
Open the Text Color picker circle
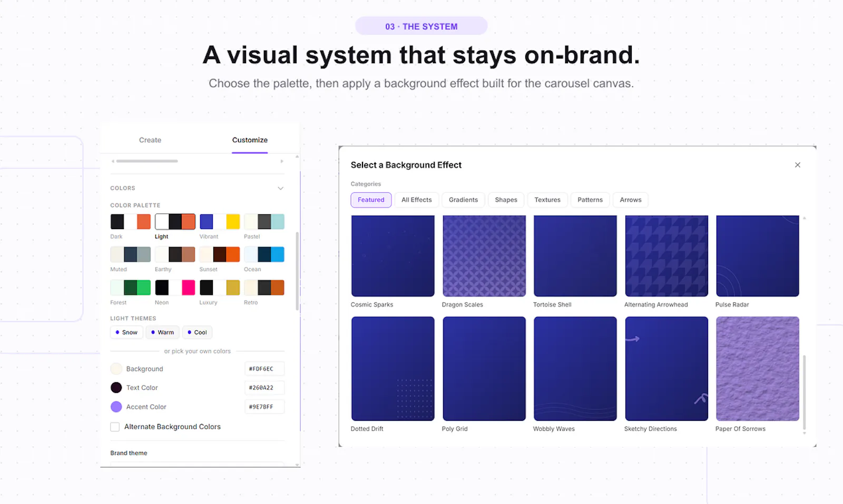tap(116, 388)
